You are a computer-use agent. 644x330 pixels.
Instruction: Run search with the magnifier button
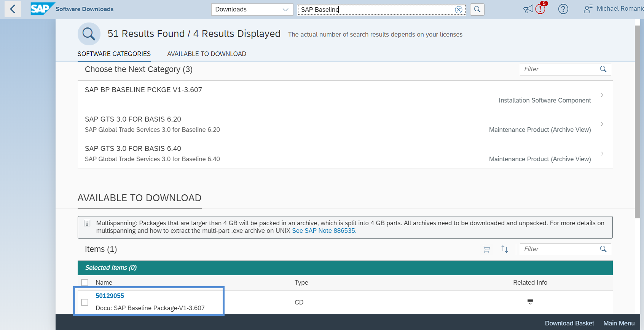[x=477, y=10]
